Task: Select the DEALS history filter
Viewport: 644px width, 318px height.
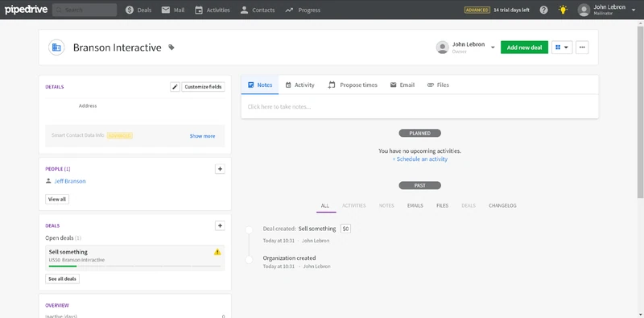Action: point(469,205)
